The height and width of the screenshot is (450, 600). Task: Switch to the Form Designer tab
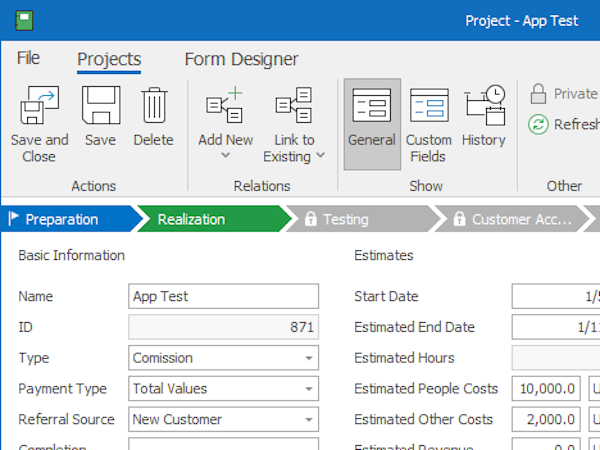click(x=241, y=59)
